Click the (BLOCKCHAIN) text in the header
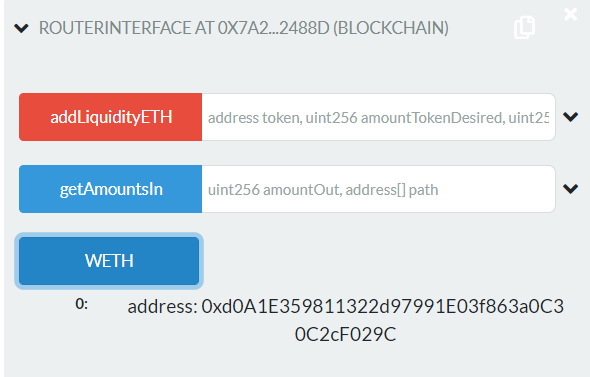Screen dimensions: 590x377 point(391,28)
